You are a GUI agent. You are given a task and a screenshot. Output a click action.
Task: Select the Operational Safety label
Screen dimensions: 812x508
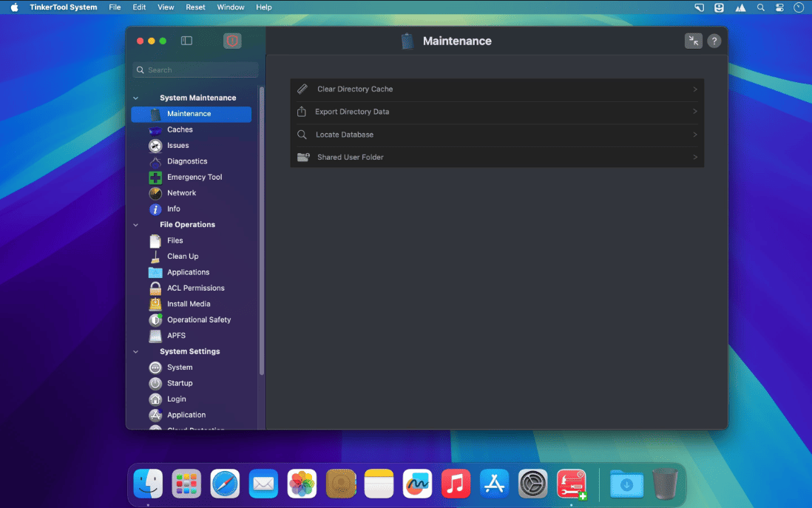[x=199, y=319]
